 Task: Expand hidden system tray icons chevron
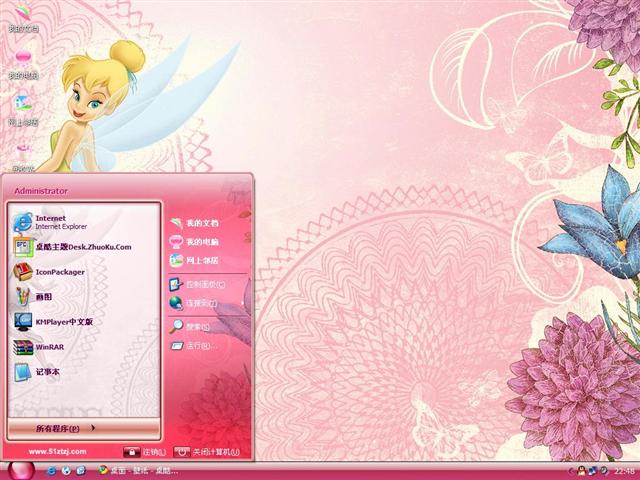[x=571, y=471]
